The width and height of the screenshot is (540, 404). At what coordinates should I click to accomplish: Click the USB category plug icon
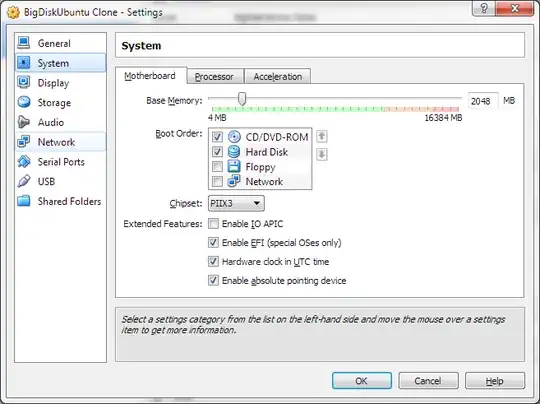coord(23,181)
